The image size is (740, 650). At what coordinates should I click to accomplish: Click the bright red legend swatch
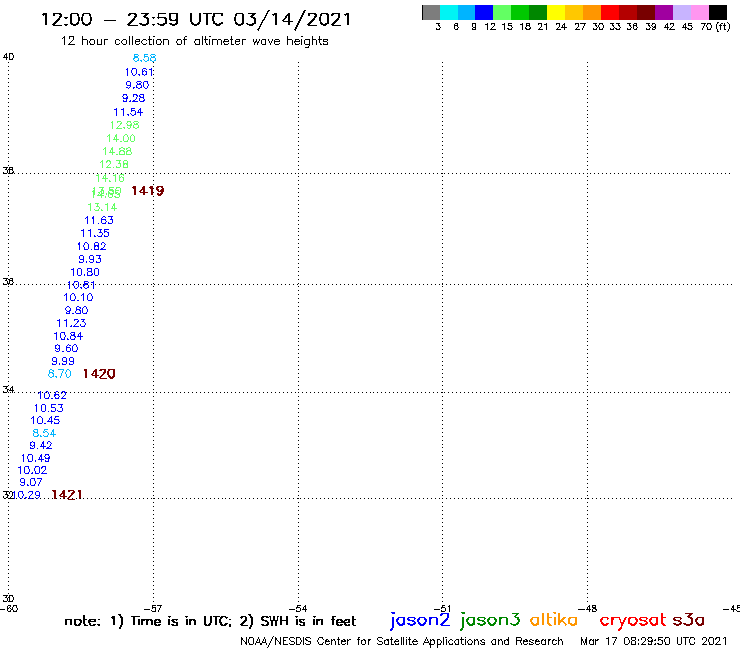610,12
